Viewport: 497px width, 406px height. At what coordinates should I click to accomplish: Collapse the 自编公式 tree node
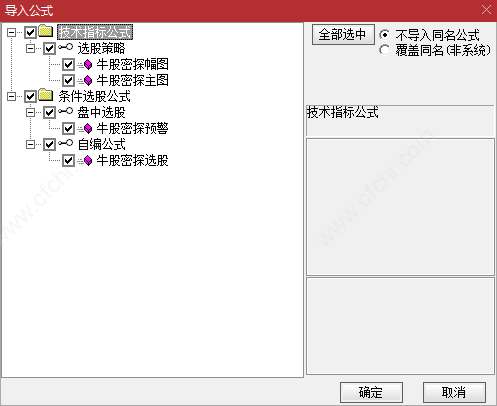click(x=30, y=145)
